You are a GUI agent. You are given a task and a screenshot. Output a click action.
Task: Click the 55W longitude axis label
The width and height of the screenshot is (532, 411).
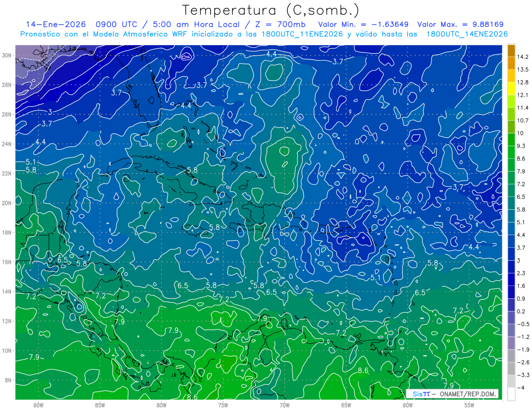(x=469, y=406)
